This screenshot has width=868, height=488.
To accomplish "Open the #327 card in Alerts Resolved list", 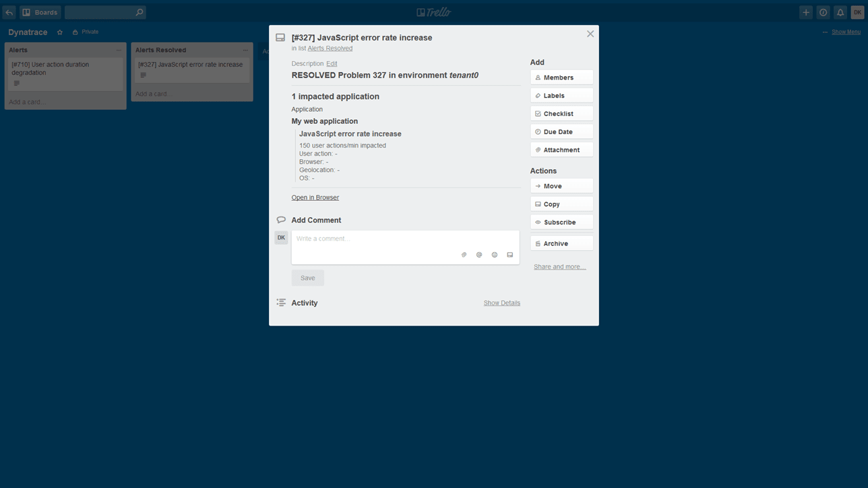I will (x=192, y=69).
